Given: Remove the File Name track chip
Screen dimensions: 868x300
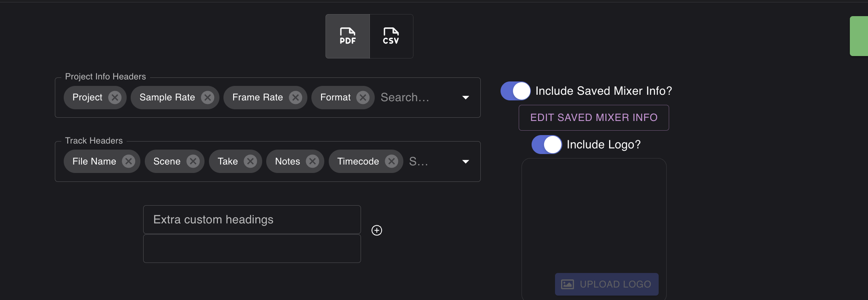Looking at the screenshot, I should [x=129, y=161].
